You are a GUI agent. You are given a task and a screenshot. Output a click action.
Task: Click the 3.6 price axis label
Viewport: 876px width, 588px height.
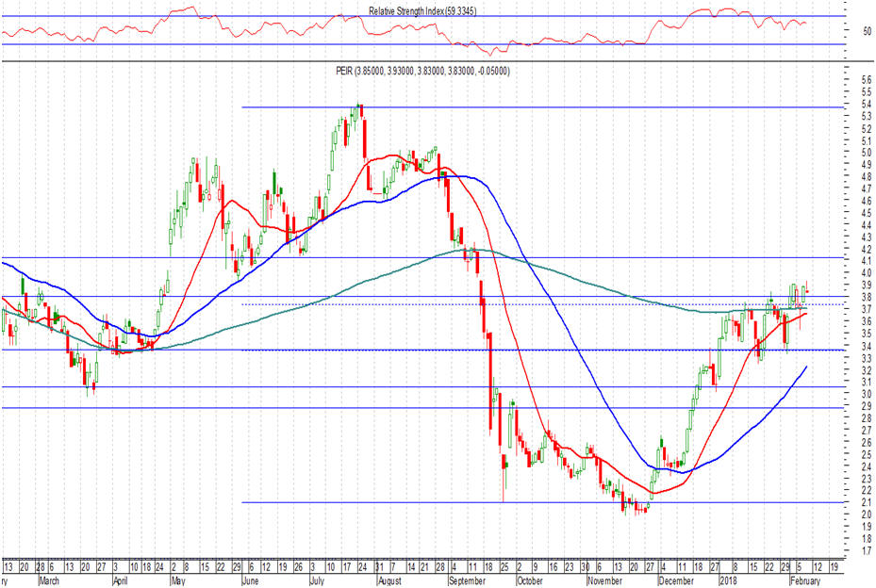click(867, 321)
